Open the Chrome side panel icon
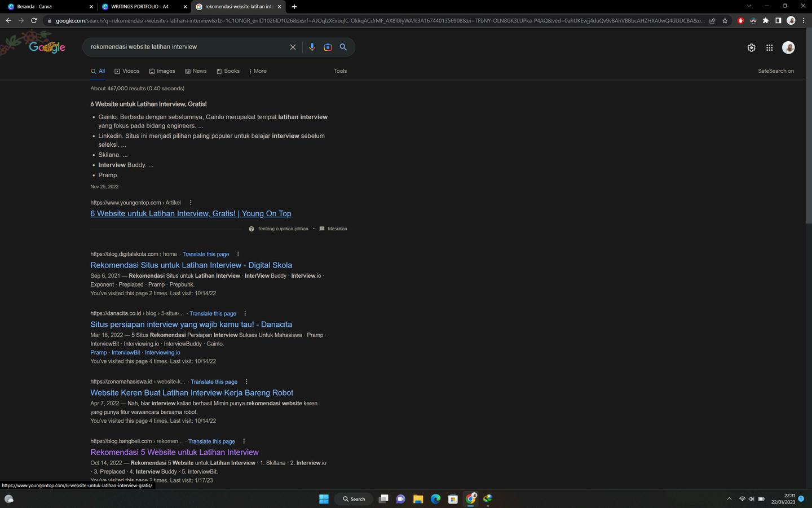This screenshot has width=812, height=508. click(x=778, y=20)
